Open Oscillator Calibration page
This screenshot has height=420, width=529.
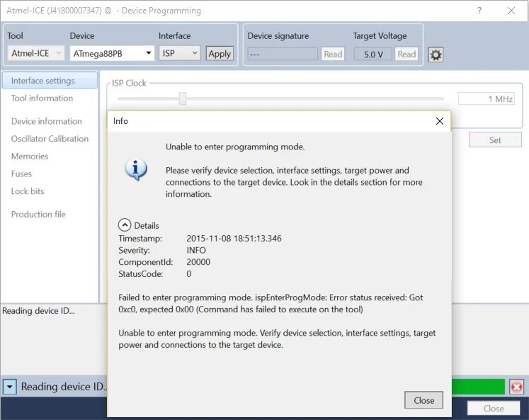(x=50, y=139)
